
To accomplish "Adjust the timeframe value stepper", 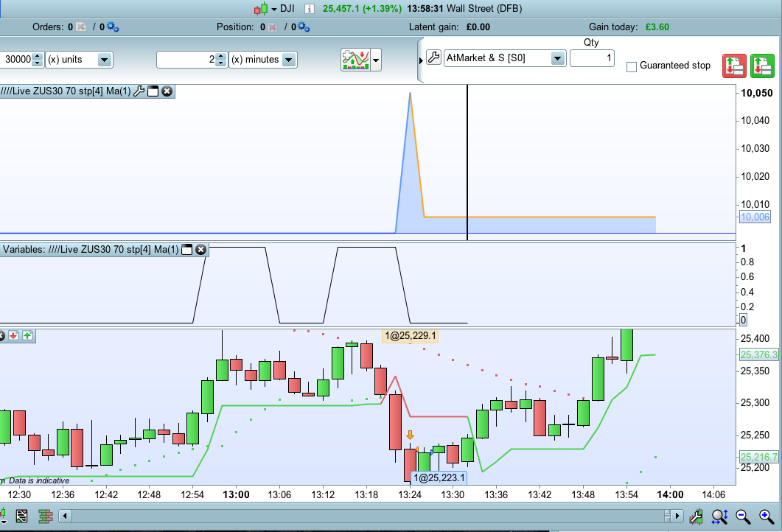I will point(221,60).
